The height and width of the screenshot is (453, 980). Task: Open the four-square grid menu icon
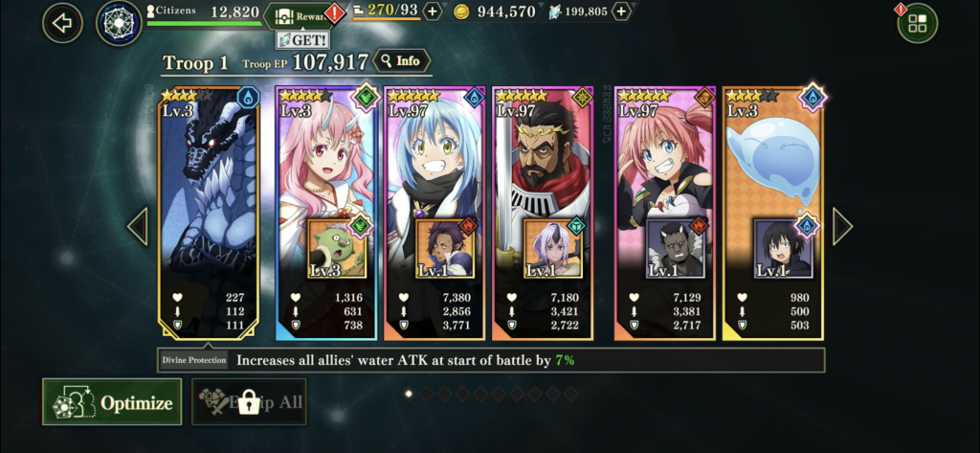pyautogui.click(x=918, y=24)
